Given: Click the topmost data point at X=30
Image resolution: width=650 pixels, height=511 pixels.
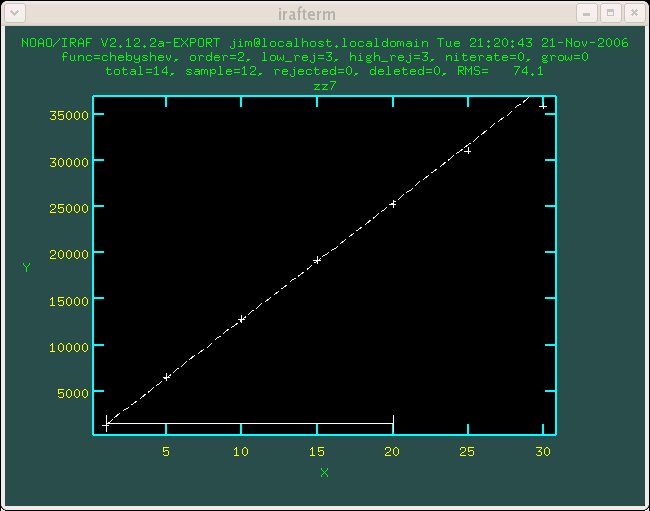Looking at the screenshot, I should (x=542, y=105).
